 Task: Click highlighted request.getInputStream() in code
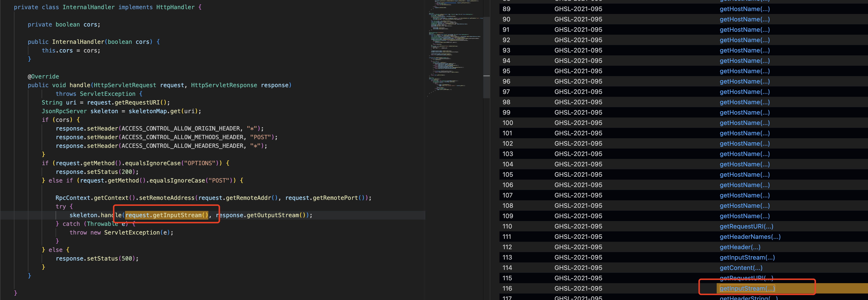[167, 215]
